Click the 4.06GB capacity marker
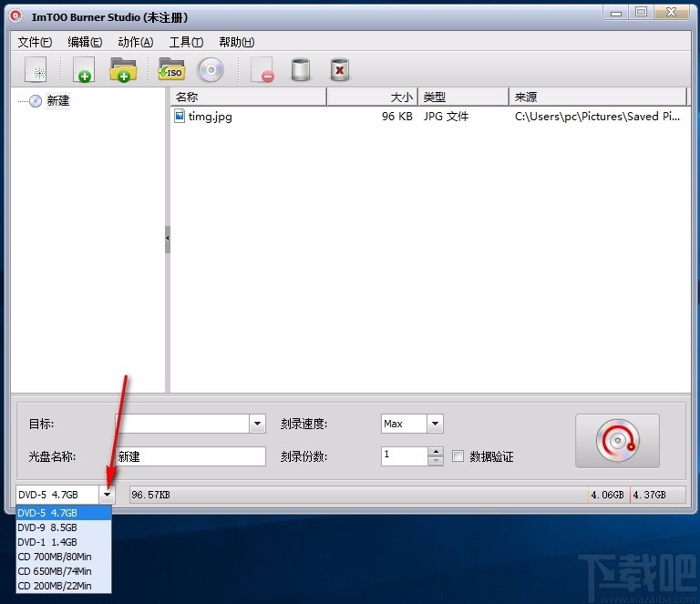Image resolution: width=700 pixels, height=604 pixels. 607,495
